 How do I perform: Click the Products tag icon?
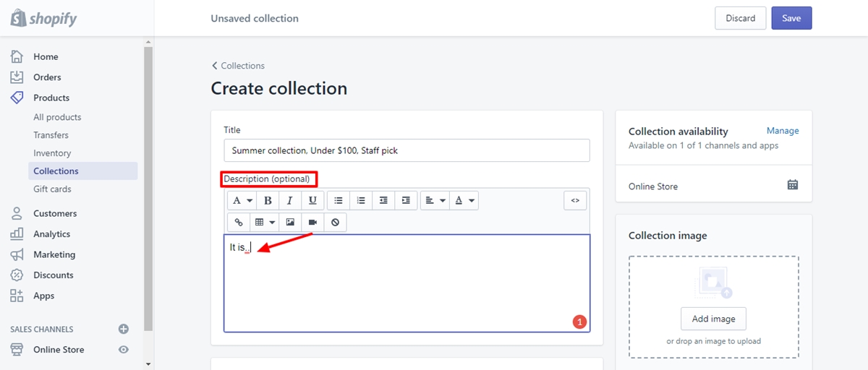(17, 98)
